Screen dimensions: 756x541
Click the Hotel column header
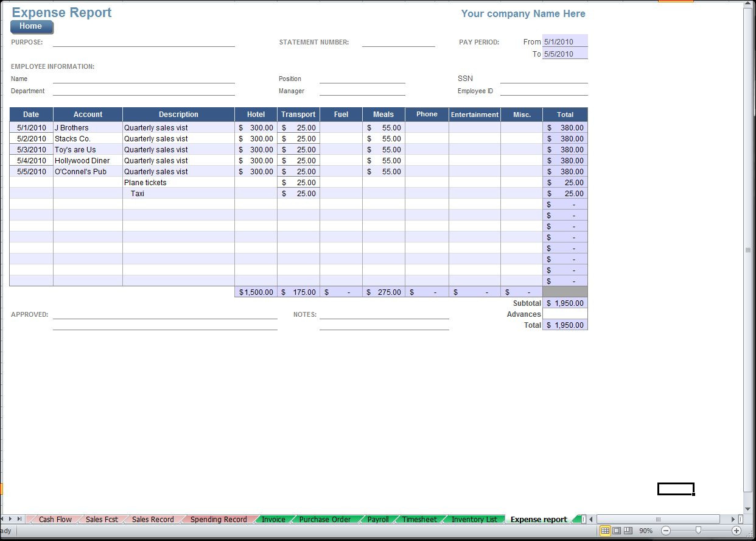[x=256, y=115]
